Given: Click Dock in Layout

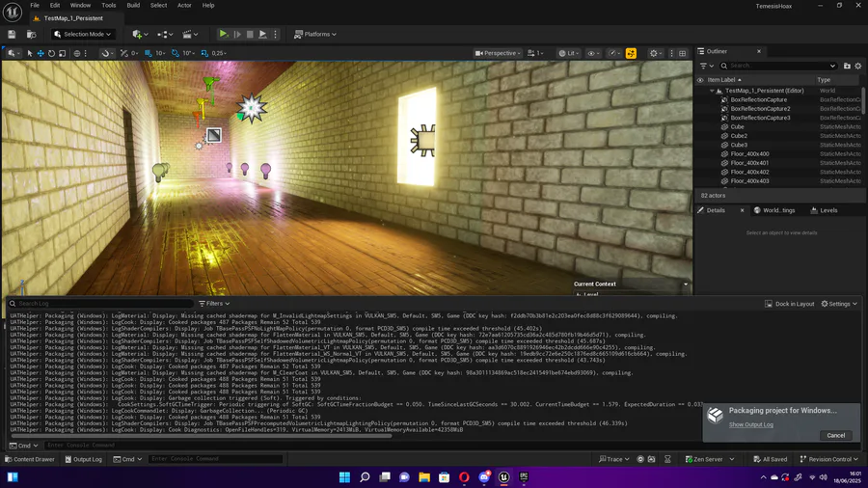Looking at the screenshot, I should click(x=789, y=304).
